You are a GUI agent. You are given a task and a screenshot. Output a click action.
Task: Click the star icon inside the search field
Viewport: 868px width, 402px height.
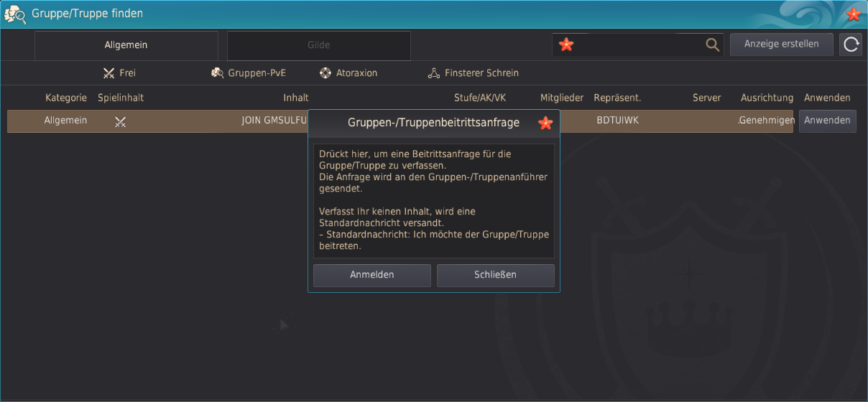(566, 45)
